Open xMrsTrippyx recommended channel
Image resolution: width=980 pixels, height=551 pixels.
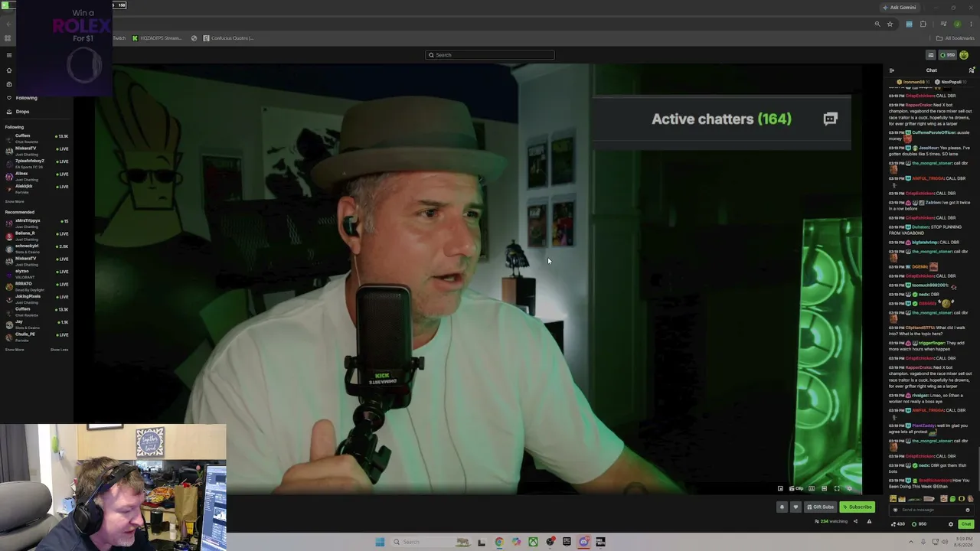pos(37,223)
